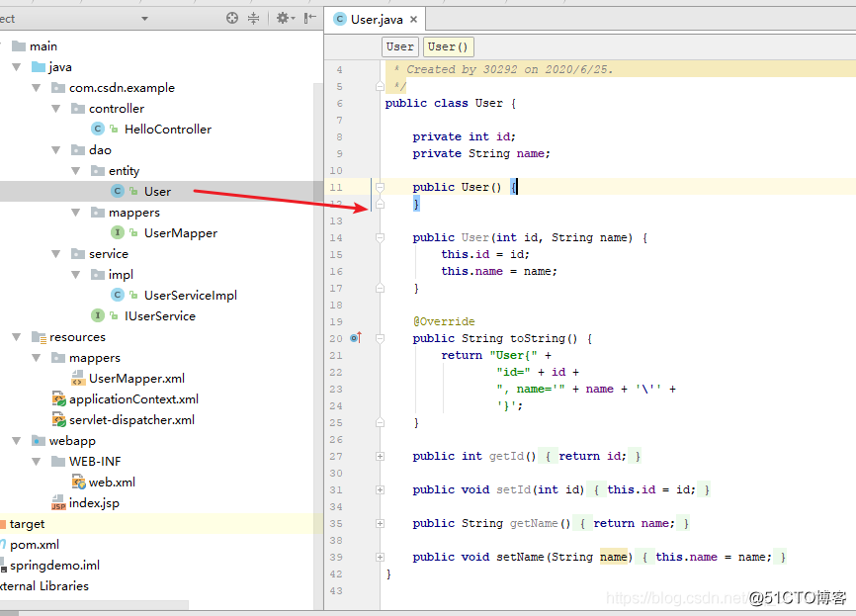This screenshot has height=616, width=856.
Task: Select the target folder
Action: pos(27,524)
